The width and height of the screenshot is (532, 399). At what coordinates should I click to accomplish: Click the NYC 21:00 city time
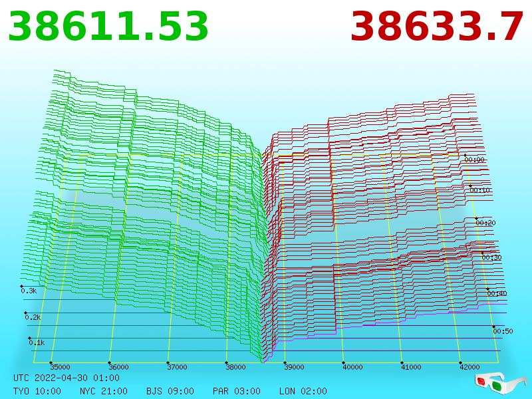pos(104,391)
